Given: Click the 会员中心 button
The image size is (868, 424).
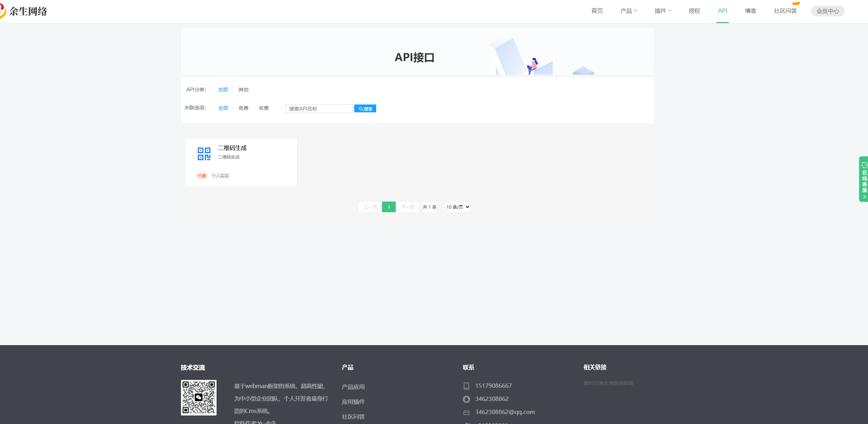Looking at the screenshot, I should 827,11.
